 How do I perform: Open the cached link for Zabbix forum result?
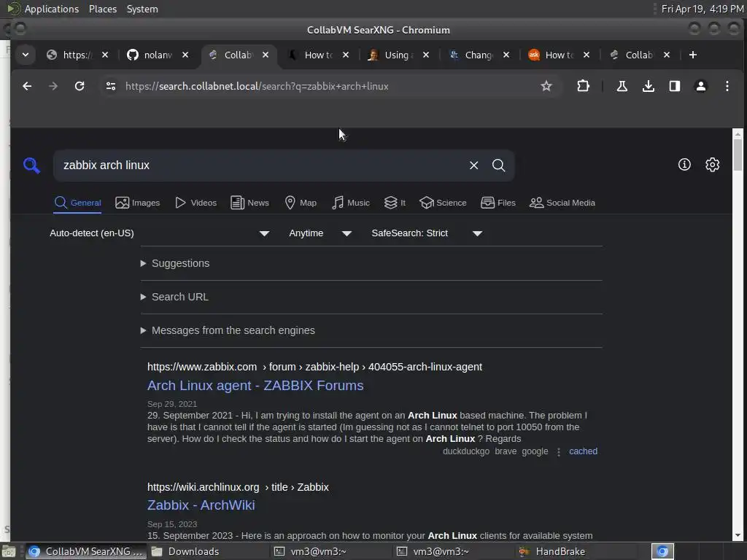point(583,451)
